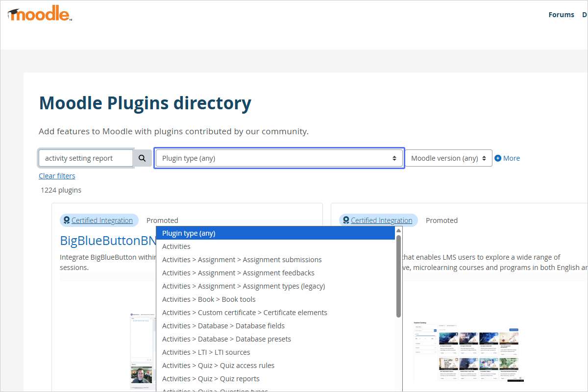Viewport: 588px width, 392px height.
Task: Pick Assignment types (legacy) option
Action: 275,286
